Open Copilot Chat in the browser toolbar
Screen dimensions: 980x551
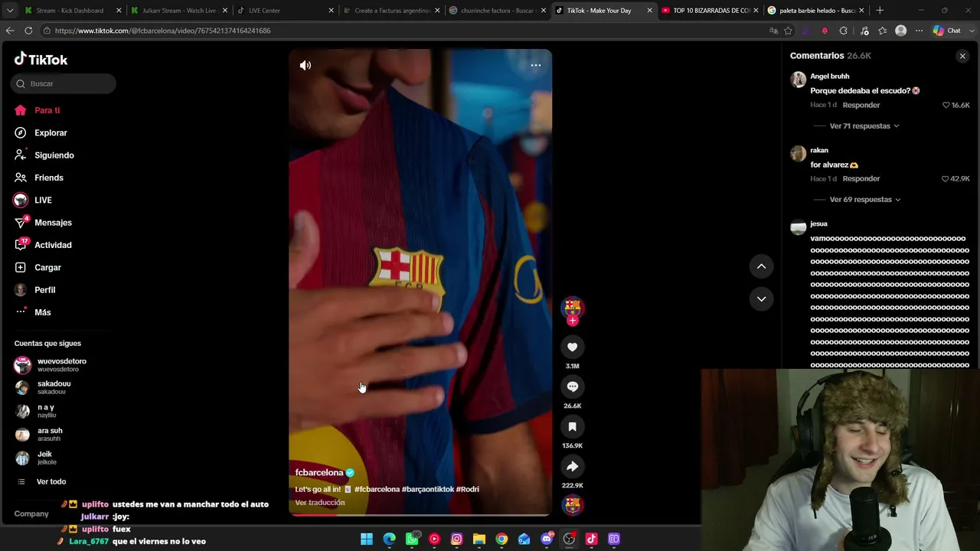click(948, 31)
